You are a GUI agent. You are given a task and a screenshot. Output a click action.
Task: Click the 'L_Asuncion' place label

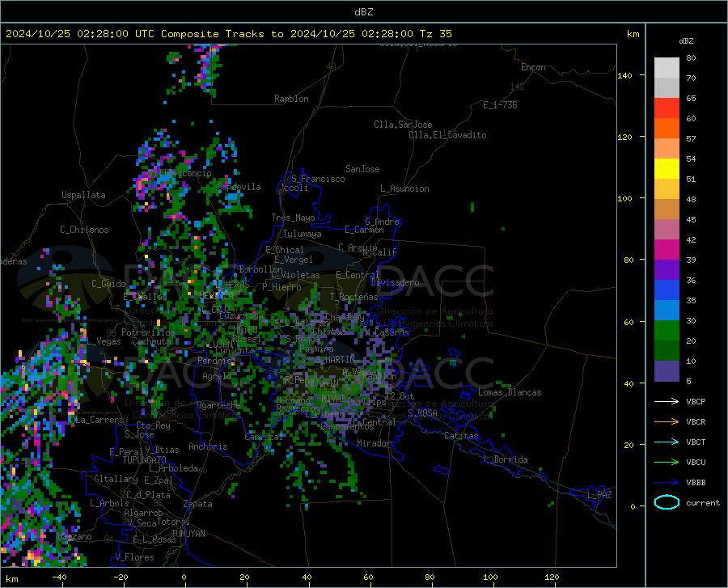(x=404, y=188)
